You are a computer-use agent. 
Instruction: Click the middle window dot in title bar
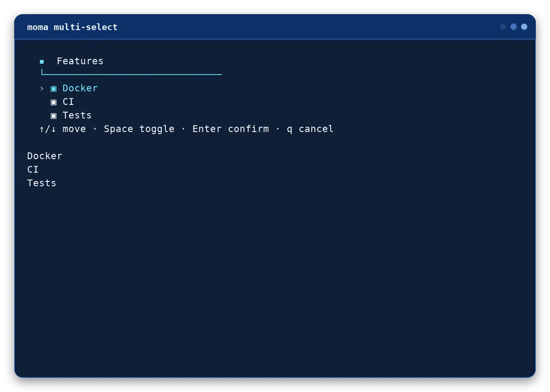(513, 27)
